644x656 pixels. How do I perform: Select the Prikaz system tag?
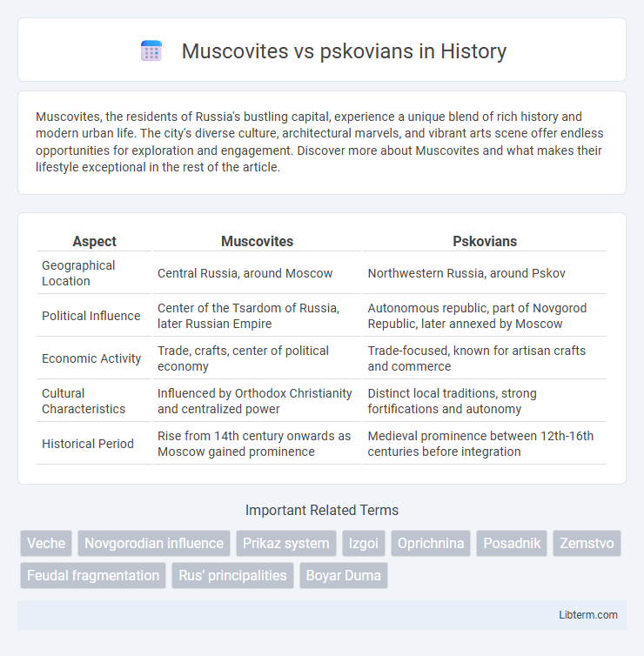(x=286, y=543)
